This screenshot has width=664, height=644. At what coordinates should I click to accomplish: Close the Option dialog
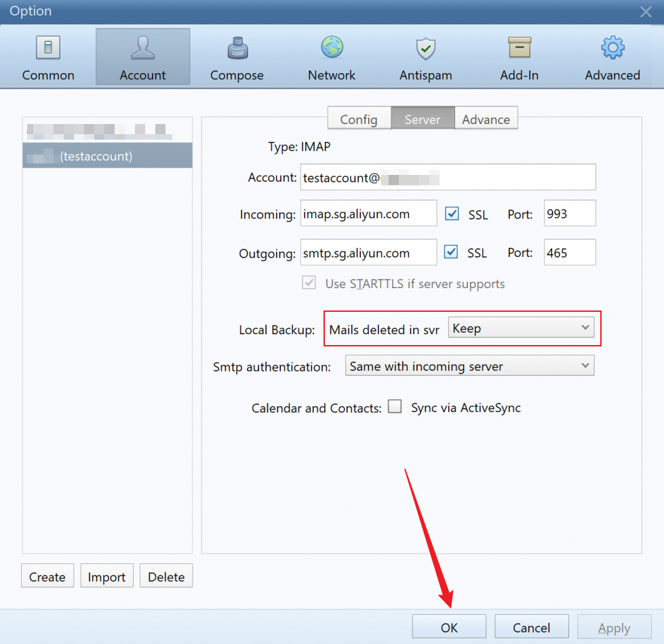click(646, 12)
